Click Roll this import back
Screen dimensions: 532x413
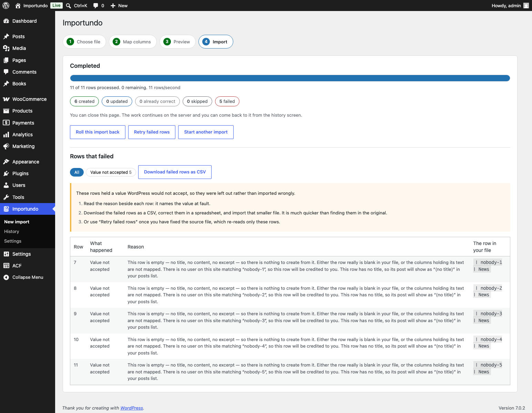(x=98, y=132)
